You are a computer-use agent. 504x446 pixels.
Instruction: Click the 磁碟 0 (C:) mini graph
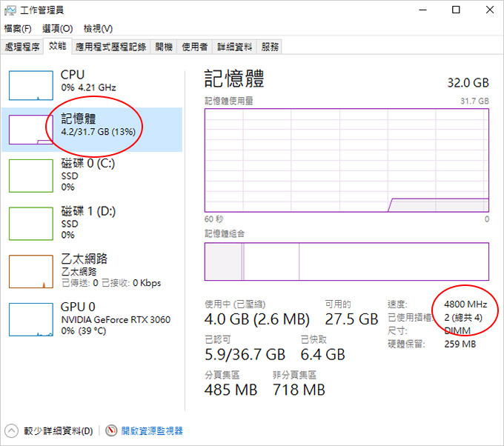(x=31, y=176)
